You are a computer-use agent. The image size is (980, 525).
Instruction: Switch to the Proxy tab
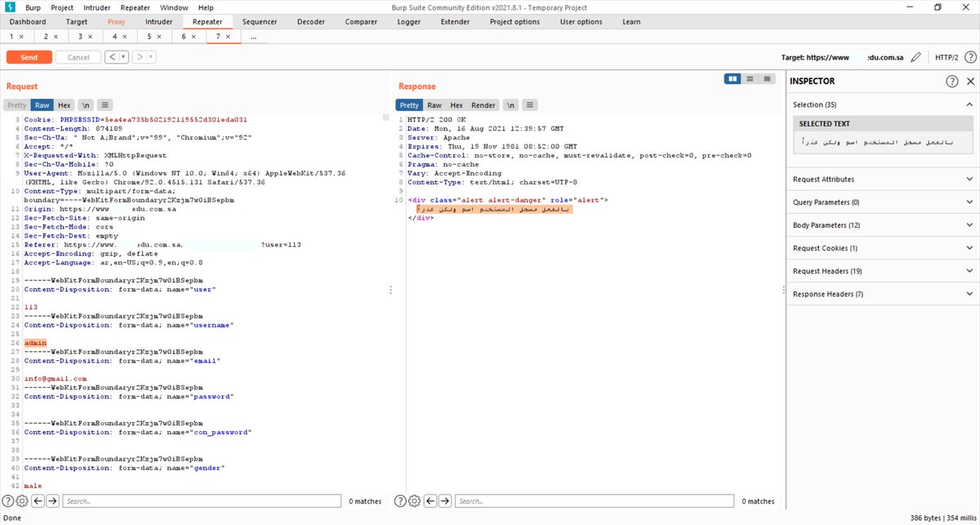[x=117, y=22]
